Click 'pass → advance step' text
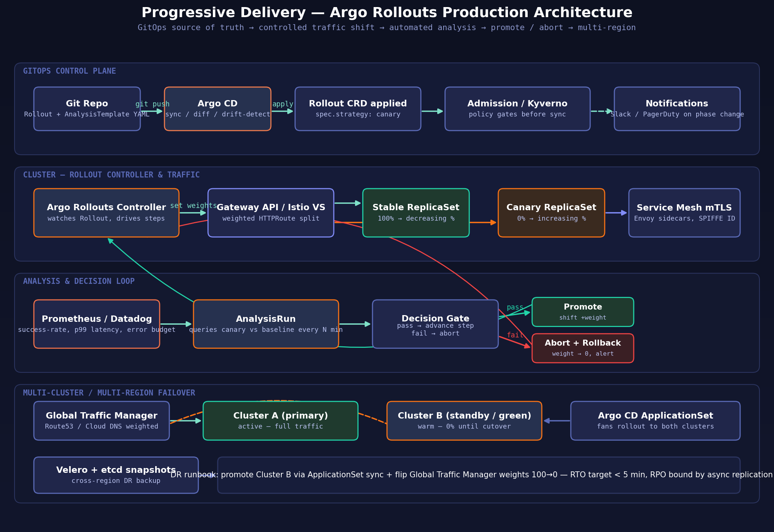Screen dimensions: 774x532 point(435,326)
